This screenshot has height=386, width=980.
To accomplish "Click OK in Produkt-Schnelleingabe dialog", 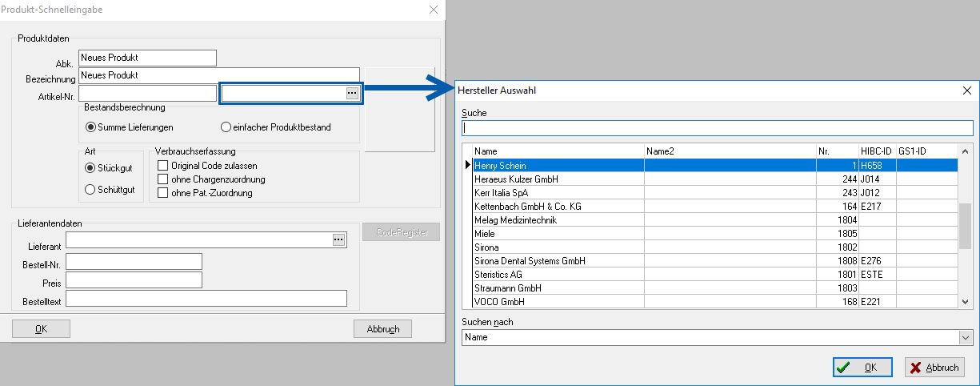I will (41, 329).
